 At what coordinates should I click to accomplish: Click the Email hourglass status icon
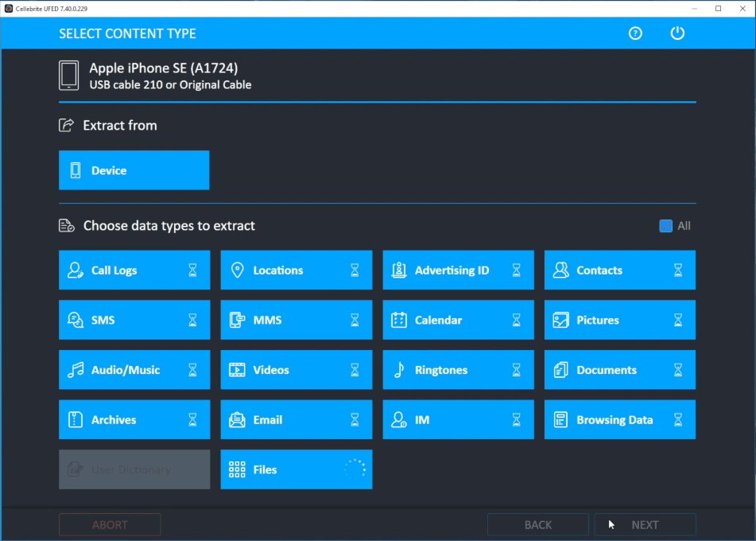click(x=355, y=419)
